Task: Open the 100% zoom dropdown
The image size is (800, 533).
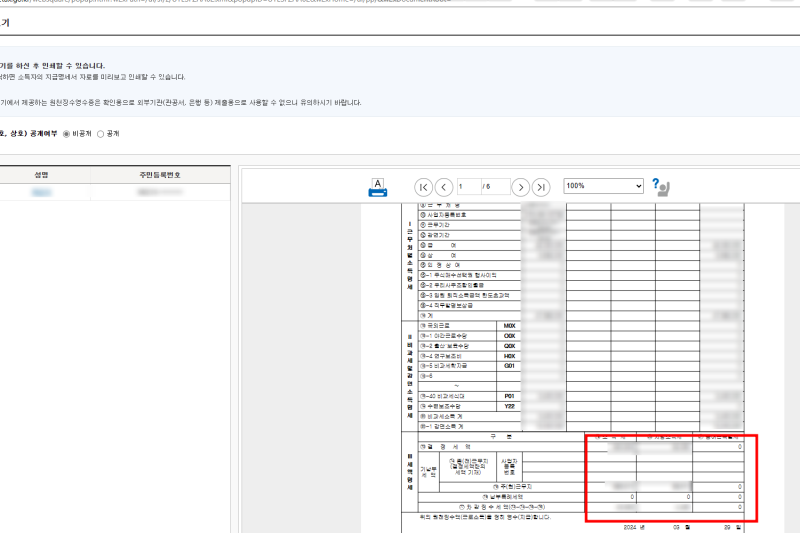Action: click(x=604, y=186)
